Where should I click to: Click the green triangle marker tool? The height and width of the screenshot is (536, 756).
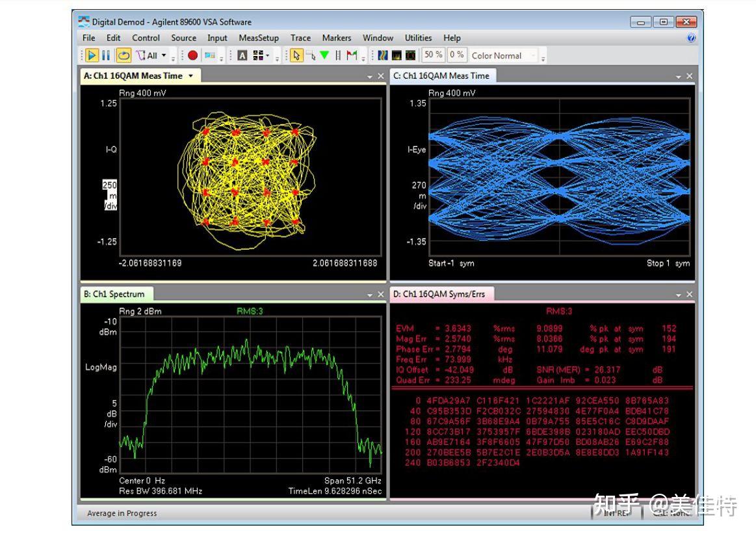tap(324, 56)
